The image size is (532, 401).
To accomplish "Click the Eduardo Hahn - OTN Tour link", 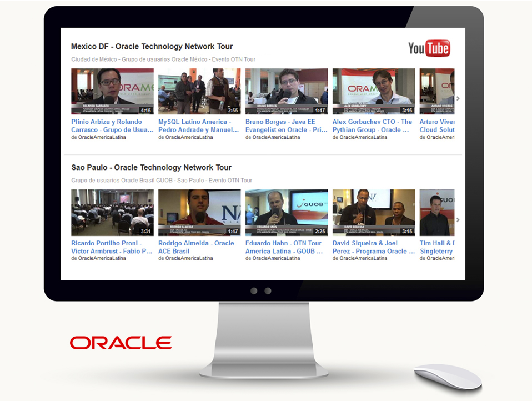I will [284, 247].
